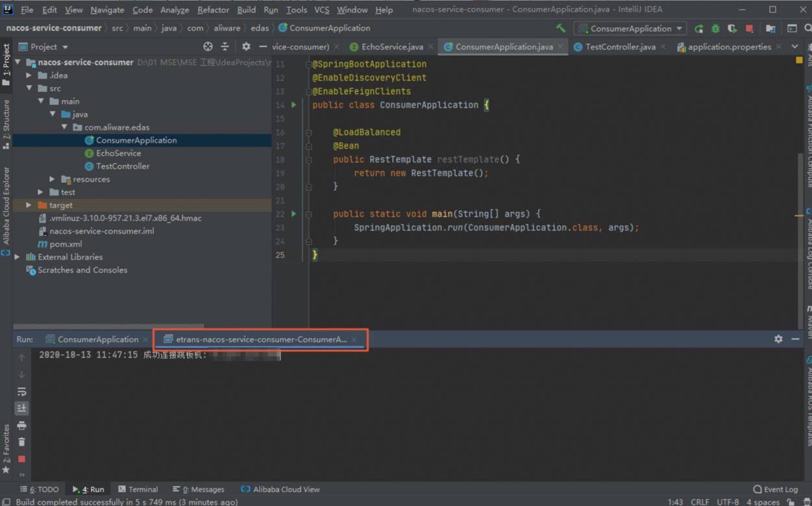Open Alibaba Cloud View tool window
This screenshot has width=812, height=506.
tap(280, 489)
